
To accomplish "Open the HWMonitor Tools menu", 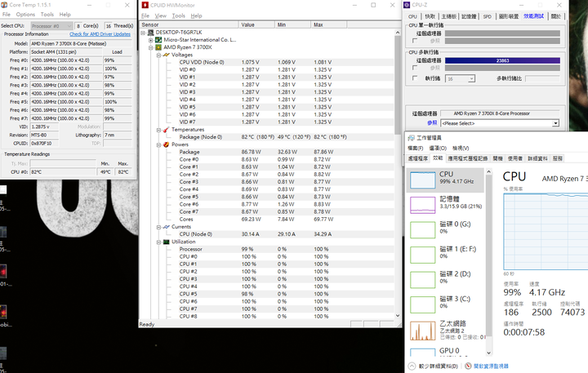I will coord(179,16).
